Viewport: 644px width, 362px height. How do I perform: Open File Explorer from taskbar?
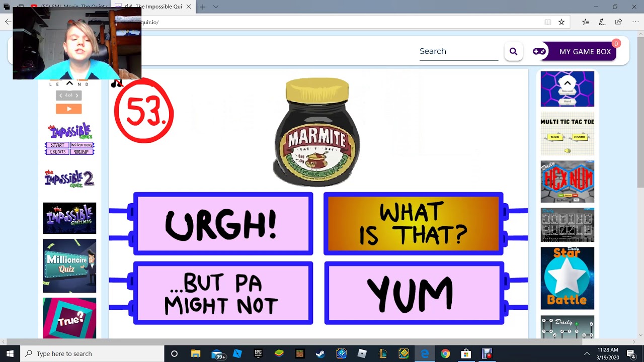point(196,353)
